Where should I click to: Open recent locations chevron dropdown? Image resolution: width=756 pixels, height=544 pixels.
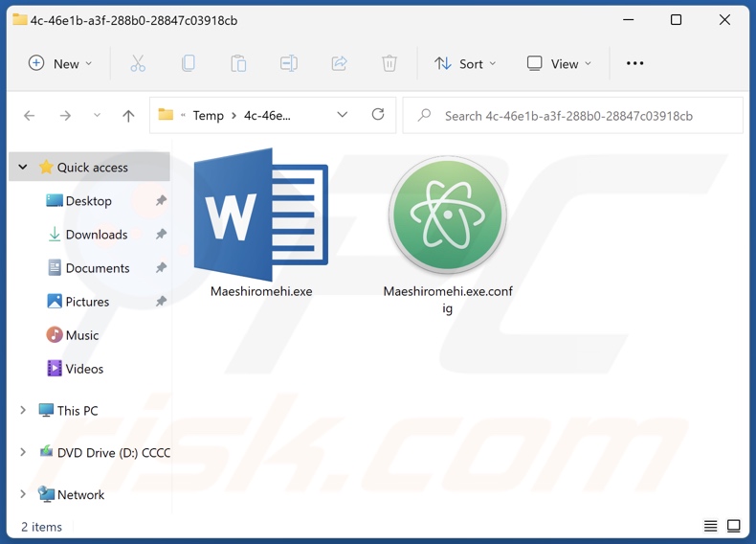97,115
